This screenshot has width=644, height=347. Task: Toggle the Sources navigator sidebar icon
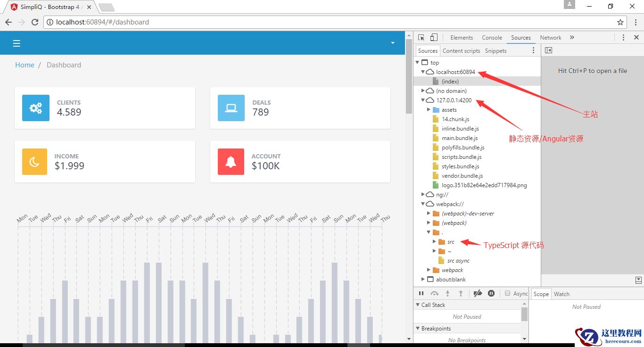[548, 50]
